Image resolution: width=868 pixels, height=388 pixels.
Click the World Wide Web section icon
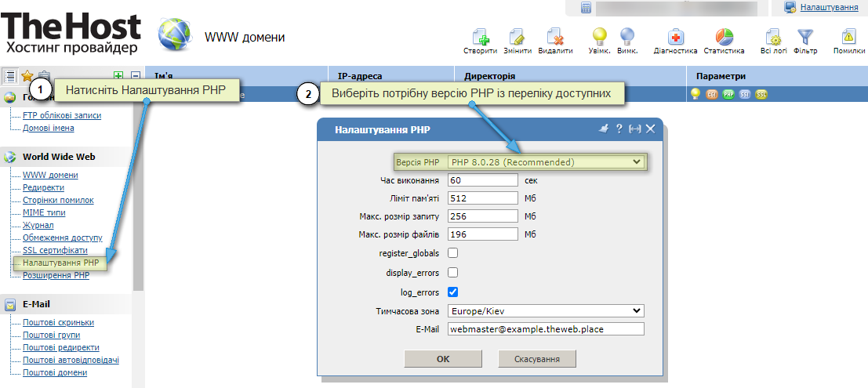pos(10,157)
